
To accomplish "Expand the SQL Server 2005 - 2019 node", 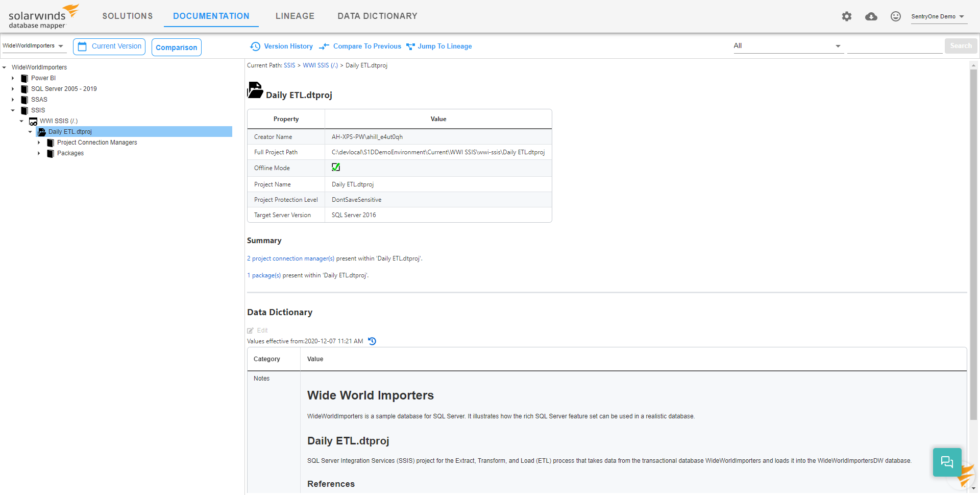I will point(13,89).
